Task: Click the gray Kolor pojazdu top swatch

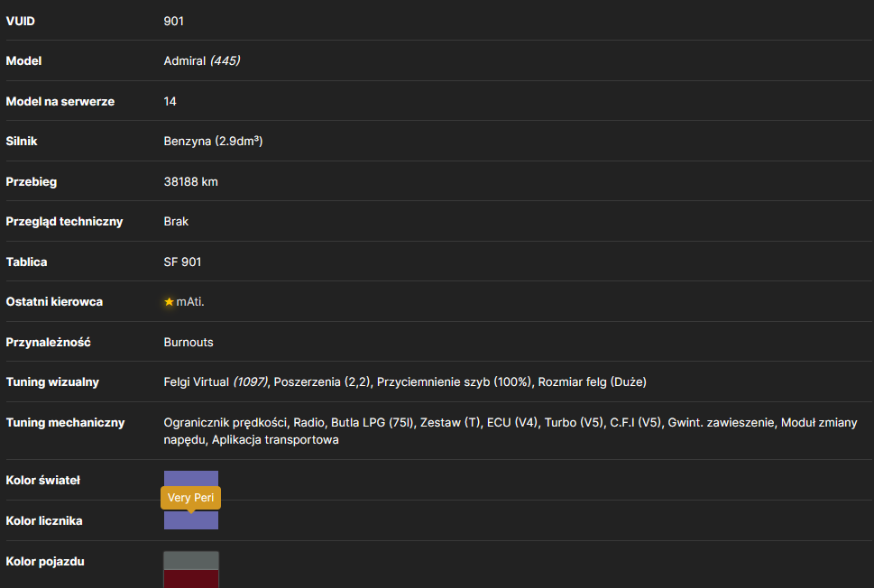Action: pos(191,561)
